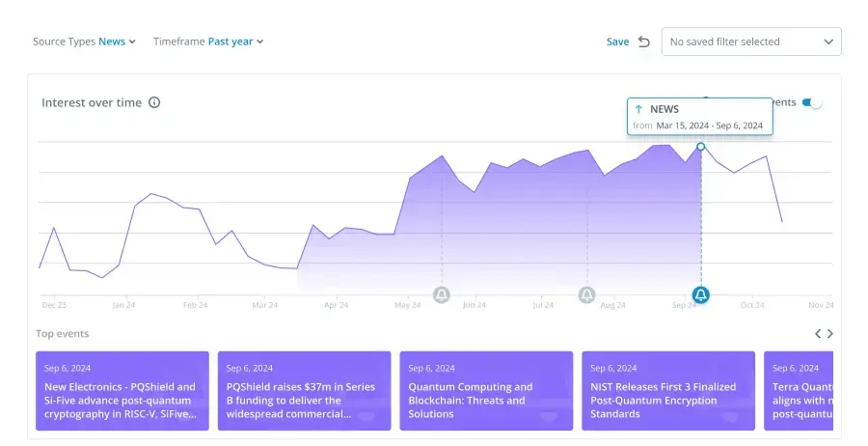The height and width of the screenshot is (446, 868).
Task: Click the gray bell marker near Aug 24
Action: coord(586,294)
